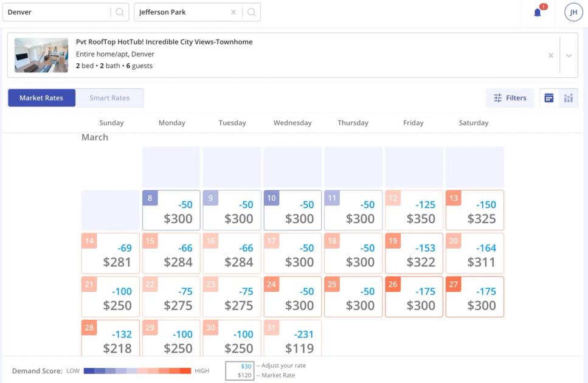Screen dimensions: 588x383
Task: Clear the Jefferson Park search with the x
Action: 233,12
